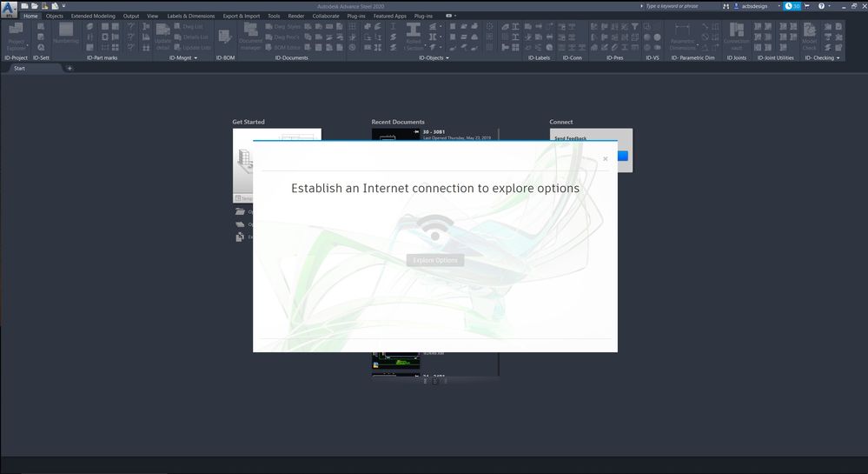
Task: Click the open folder icon under Get Started
Action: 240,211
